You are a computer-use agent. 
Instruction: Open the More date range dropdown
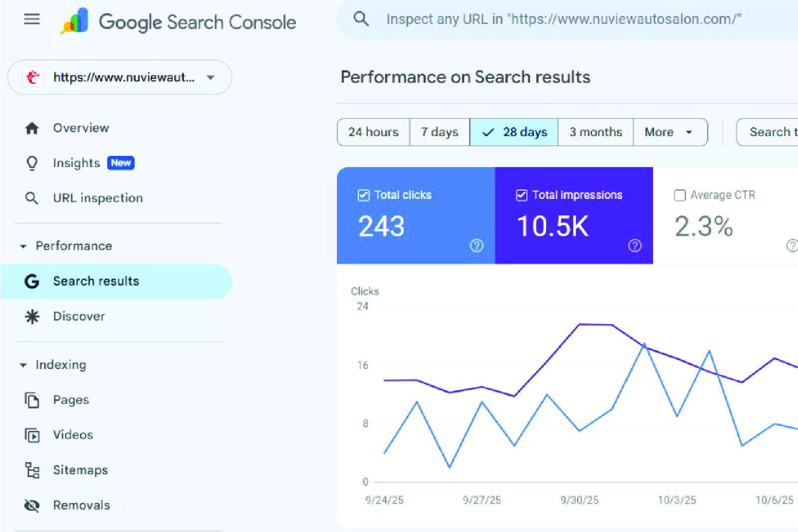coord(670,132)
